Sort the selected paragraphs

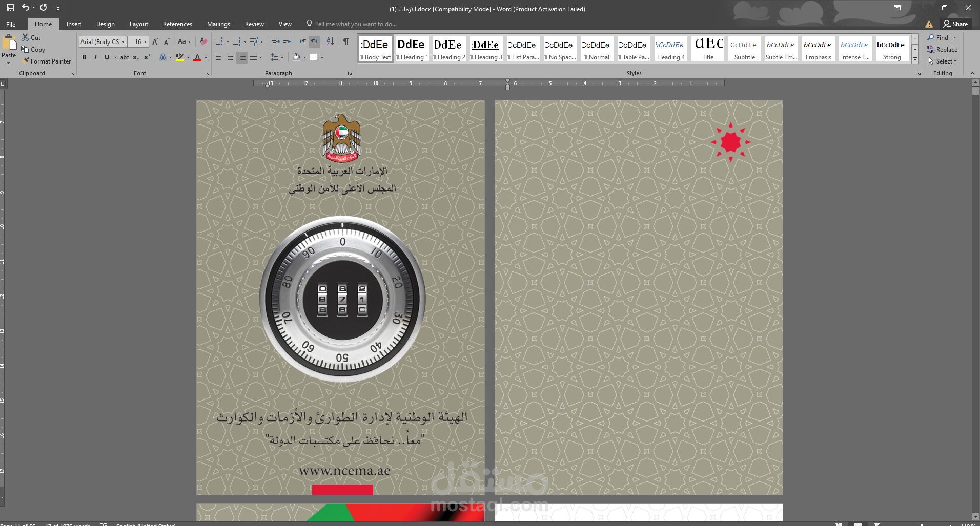pyautogui.click(x=330, y=42)
